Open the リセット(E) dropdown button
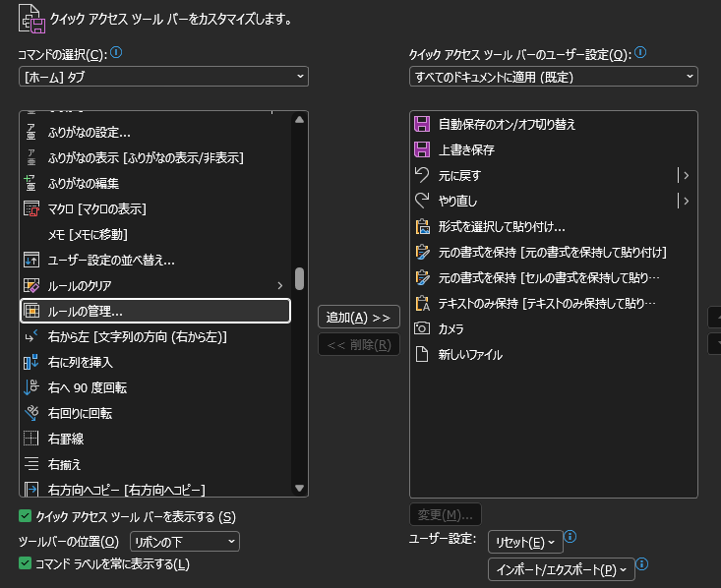 click(x=525, y=543)
